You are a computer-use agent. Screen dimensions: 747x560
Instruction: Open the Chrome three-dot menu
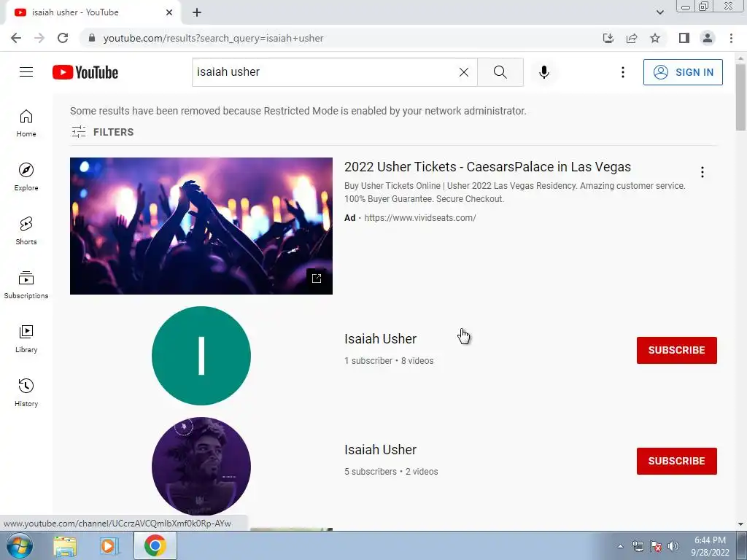point(731,38)
